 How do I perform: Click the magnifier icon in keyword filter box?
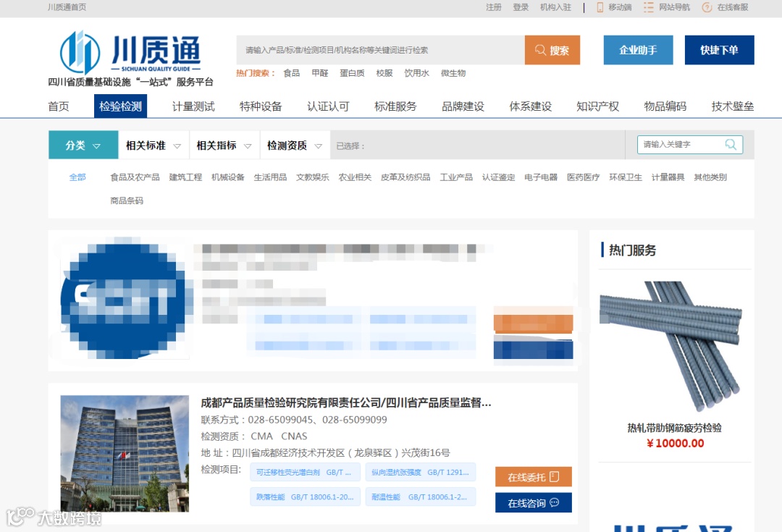click(731, 145)
